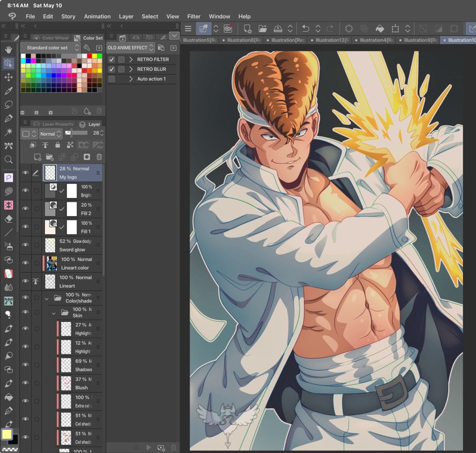Expand the RETRO FILTER action

[131, 60]
